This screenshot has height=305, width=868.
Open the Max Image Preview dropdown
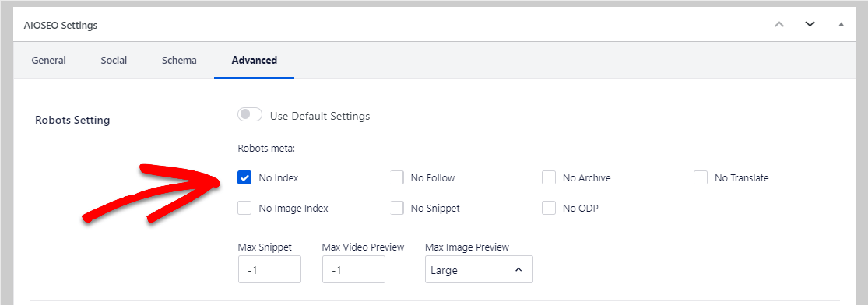[479, 269]
